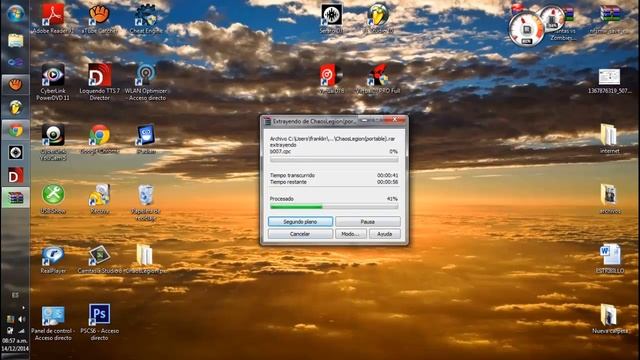Screen dimensions: 640x360
Task: Click the Tiempo transcurrido label
Action: 292,175
